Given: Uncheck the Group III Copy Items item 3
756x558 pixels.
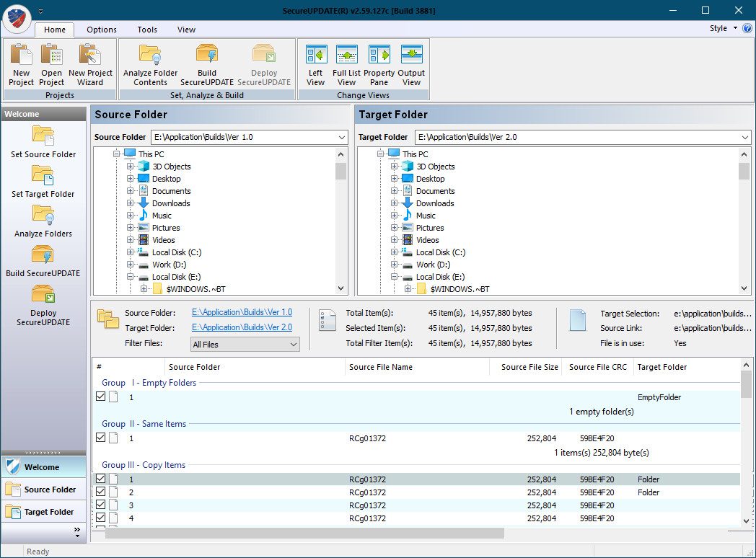Looking at the screenshot, I should coord(101,505).
